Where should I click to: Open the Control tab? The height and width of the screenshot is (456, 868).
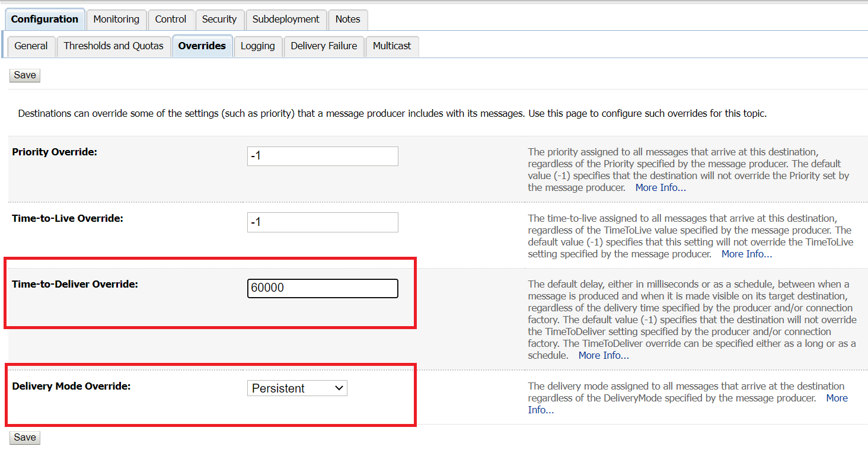pos(171,19)
